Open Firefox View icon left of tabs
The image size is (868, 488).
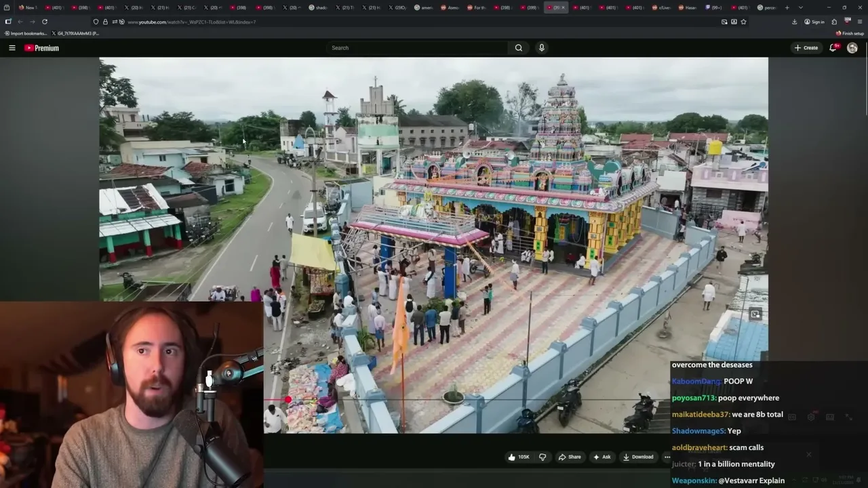coord(7,7)
